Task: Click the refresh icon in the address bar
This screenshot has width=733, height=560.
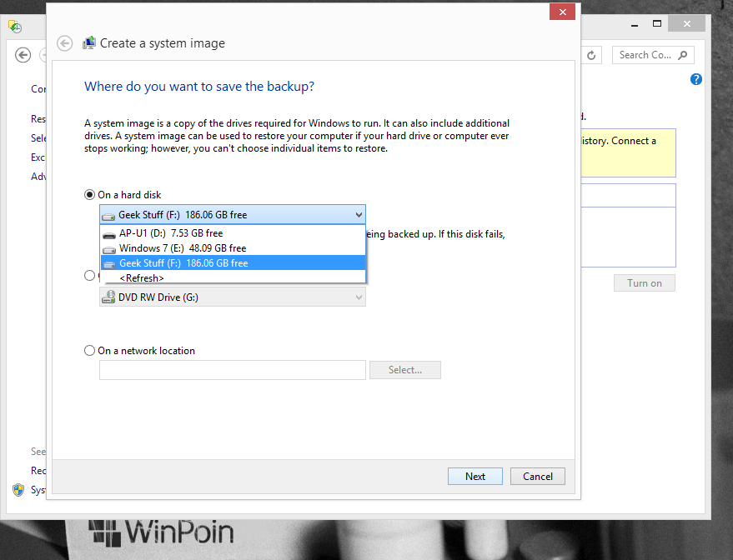Action: tap(591, 55)
